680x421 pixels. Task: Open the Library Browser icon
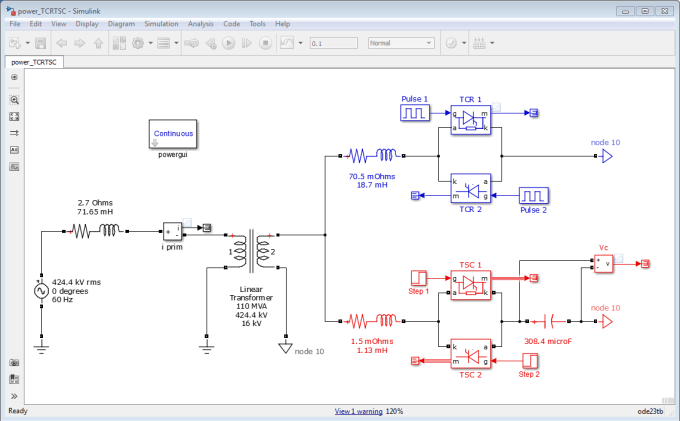tap(119, 43)
